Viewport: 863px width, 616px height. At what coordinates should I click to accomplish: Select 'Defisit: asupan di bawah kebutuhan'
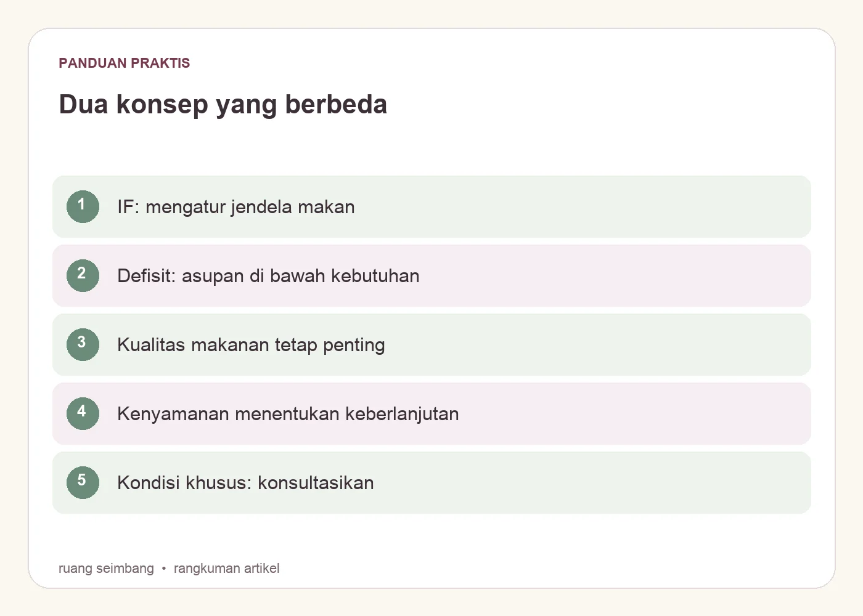tap(268, 276)
